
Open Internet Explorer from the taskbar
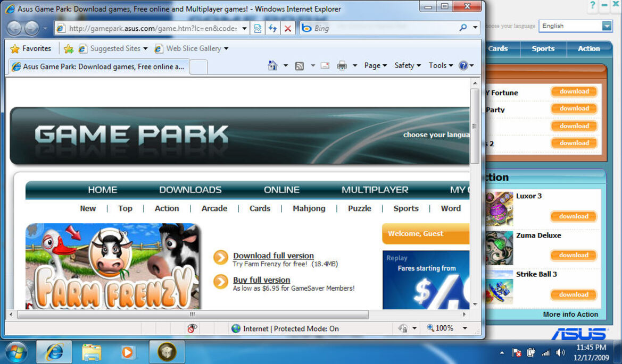[55, 352]
